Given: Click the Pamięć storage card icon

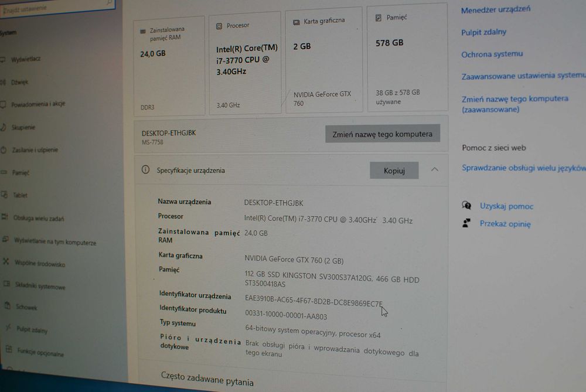Looking at the screenshot, I should (x=378, y=18).
